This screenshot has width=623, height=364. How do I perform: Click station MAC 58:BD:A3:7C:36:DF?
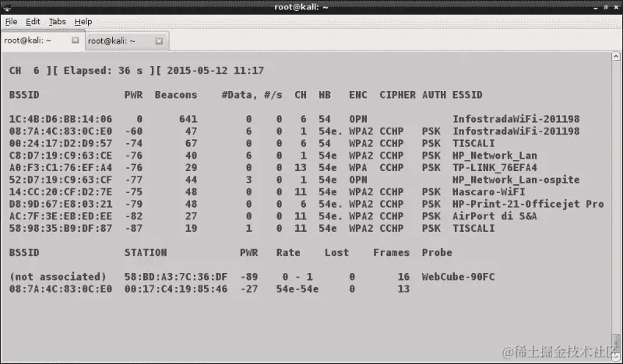[x=176, y=277]
